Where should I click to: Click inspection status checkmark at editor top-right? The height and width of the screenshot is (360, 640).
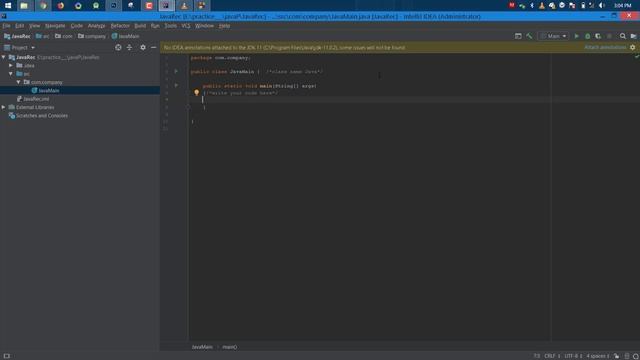point(636,57)
